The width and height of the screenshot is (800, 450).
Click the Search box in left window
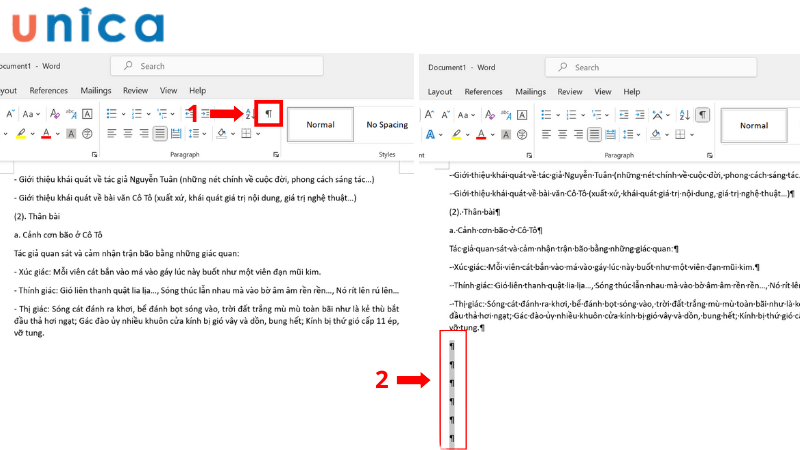(217, 66)
